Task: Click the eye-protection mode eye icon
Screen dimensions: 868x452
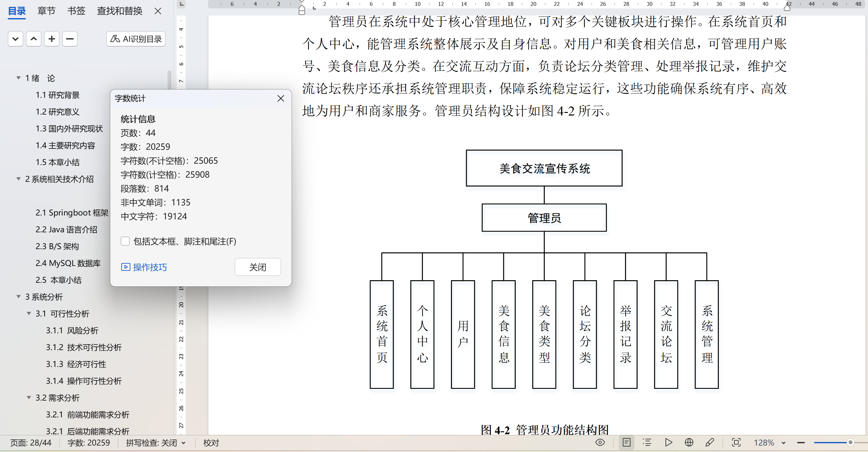Action: (x=600, y=442)
